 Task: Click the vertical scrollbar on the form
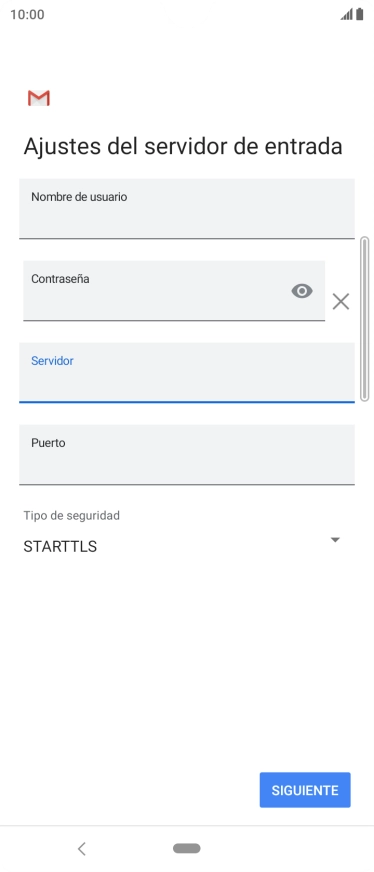[365, 319]
